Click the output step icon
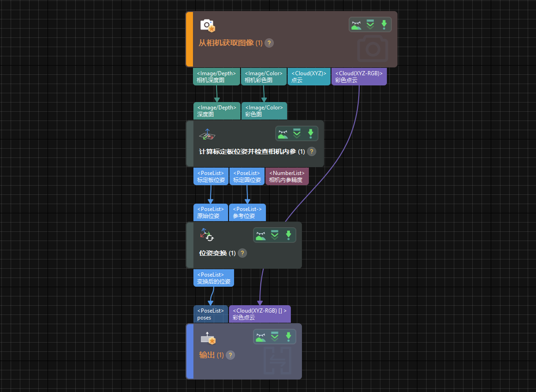Image resolution: width=536 pixels, height=392 pixels. [x=208, y=338]
